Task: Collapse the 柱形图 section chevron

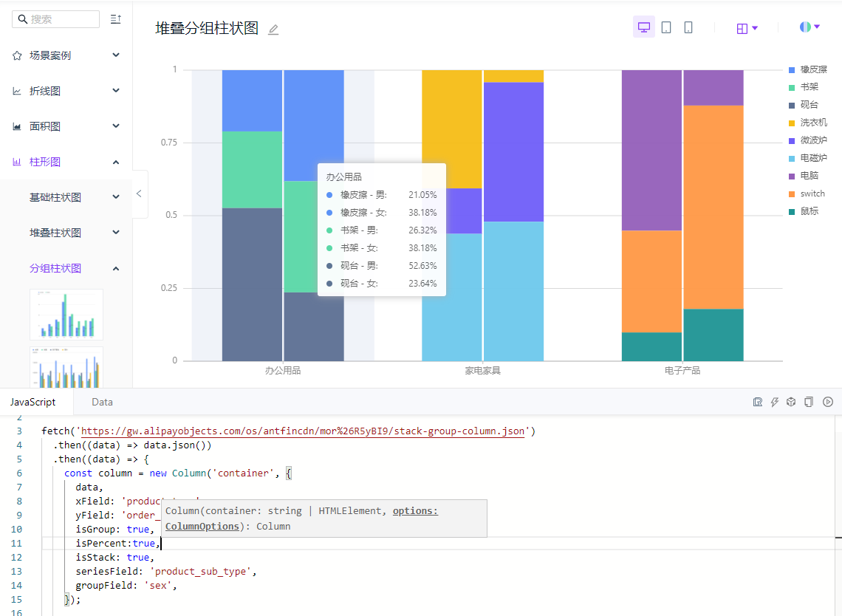Action: click(x=115, y=162)
